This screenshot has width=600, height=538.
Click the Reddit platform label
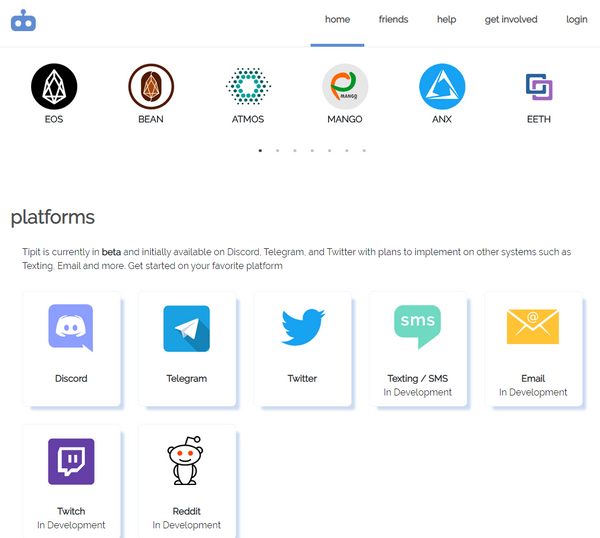click(187, 511)
